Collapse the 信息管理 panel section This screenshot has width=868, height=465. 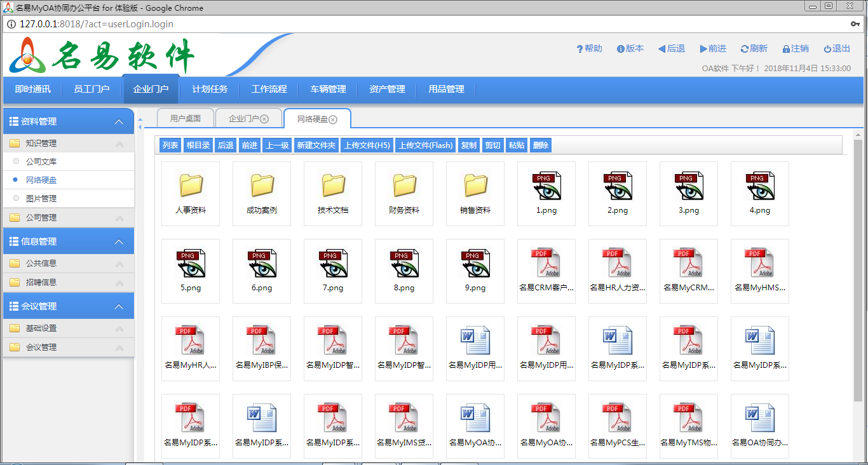pos(119,242)
